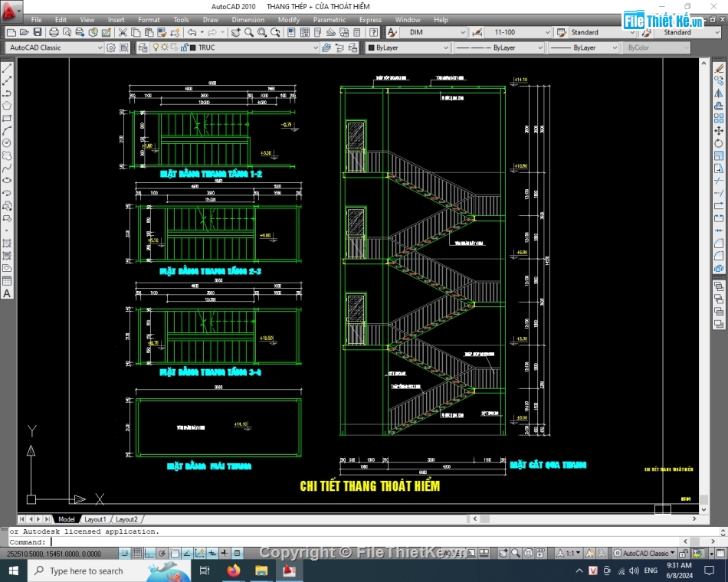Viewport: 728px width, 582px height.
Task: Toggle Object Snap Tracking in status bar
Action: pos(187,553)
